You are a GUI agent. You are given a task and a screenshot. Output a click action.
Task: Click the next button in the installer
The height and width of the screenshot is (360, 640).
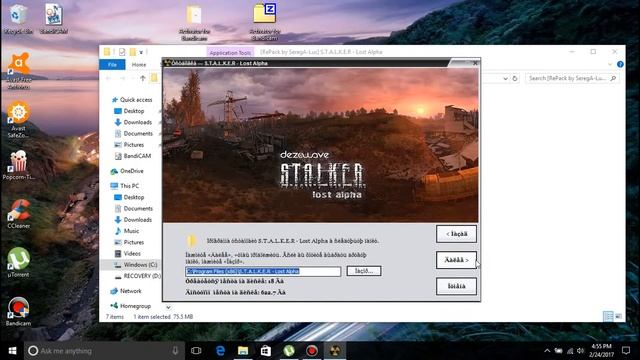click(456, 260)
